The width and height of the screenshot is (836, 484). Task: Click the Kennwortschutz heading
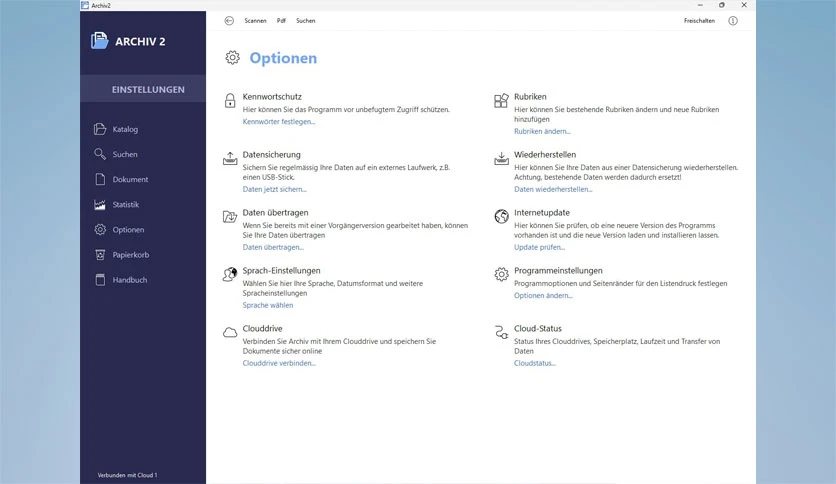click(x=272, y=96)
